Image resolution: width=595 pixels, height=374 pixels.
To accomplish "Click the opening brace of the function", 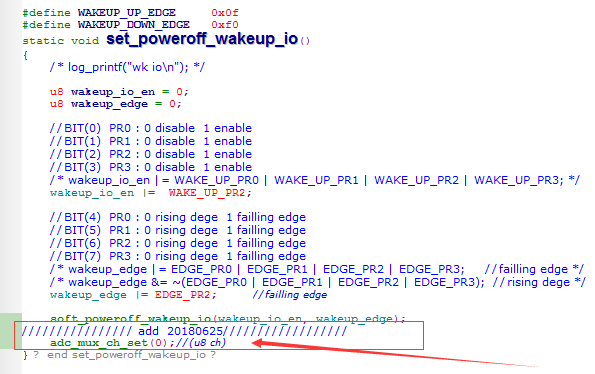I will [x=25, y=55].
